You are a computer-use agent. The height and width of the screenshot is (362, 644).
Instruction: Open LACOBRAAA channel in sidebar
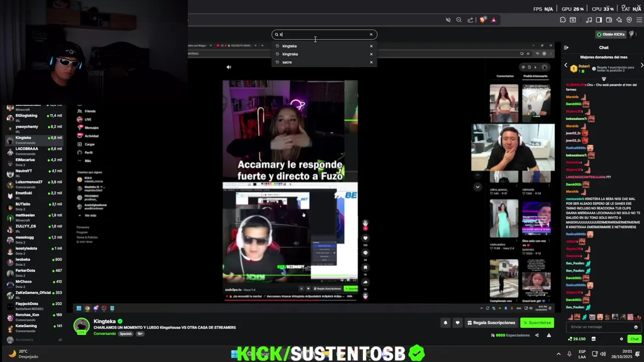click(34, 151)
